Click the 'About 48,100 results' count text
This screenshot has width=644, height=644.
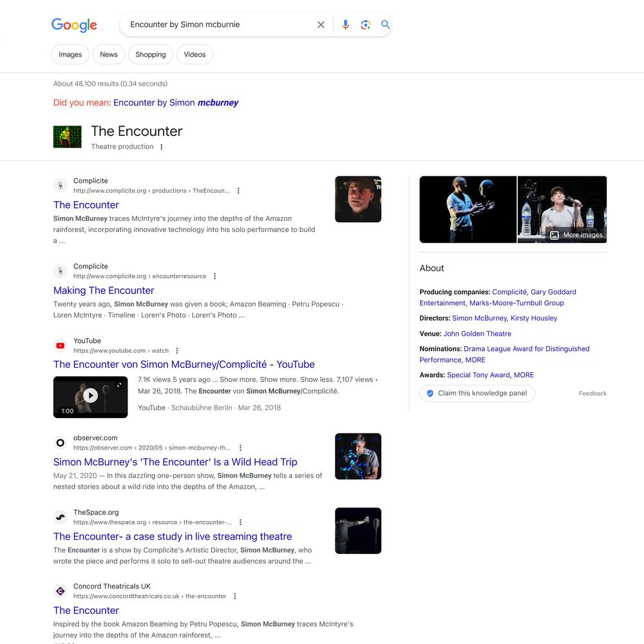[111, 84]
